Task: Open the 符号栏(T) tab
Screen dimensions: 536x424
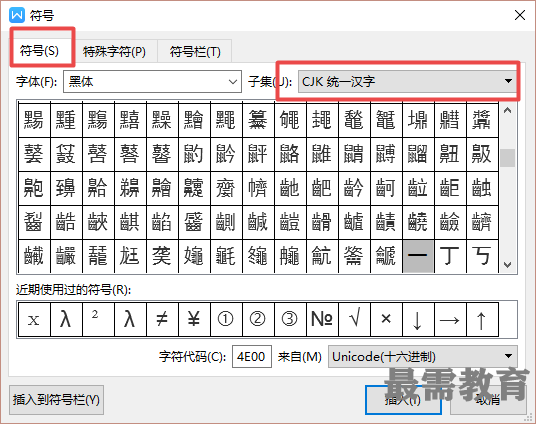Action: click(195, 52)
